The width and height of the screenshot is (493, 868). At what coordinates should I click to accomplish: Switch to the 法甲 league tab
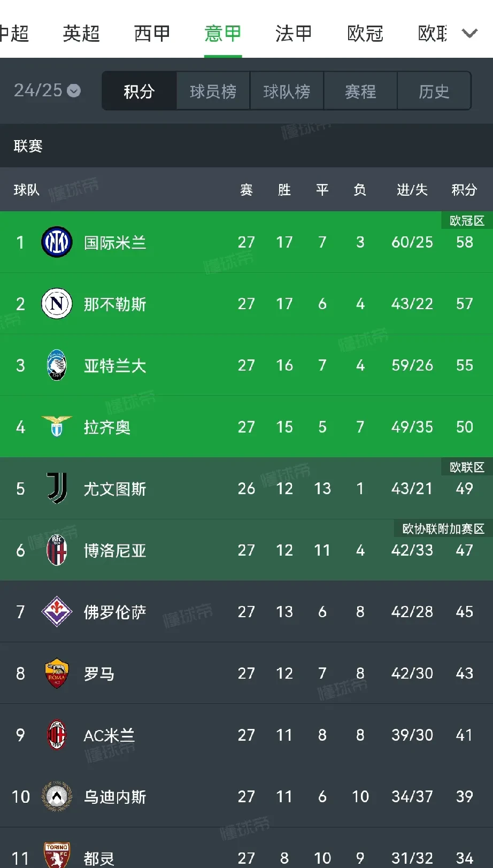click(293, 33)
